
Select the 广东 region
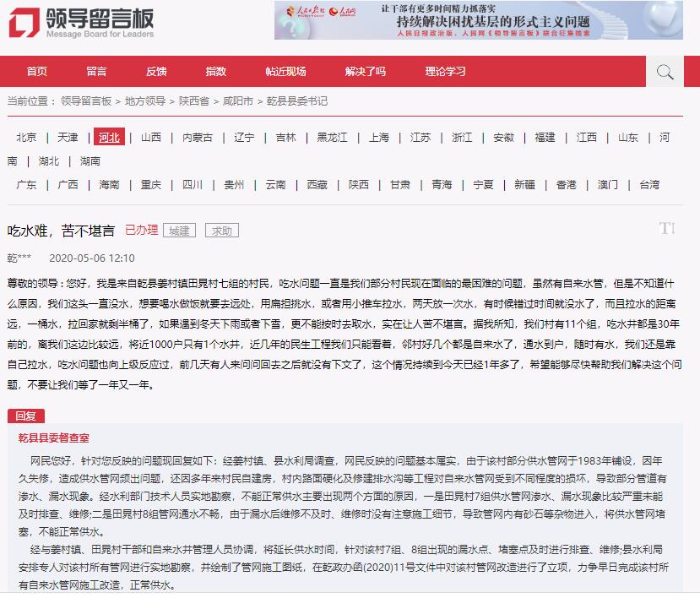tap(26, 184)
